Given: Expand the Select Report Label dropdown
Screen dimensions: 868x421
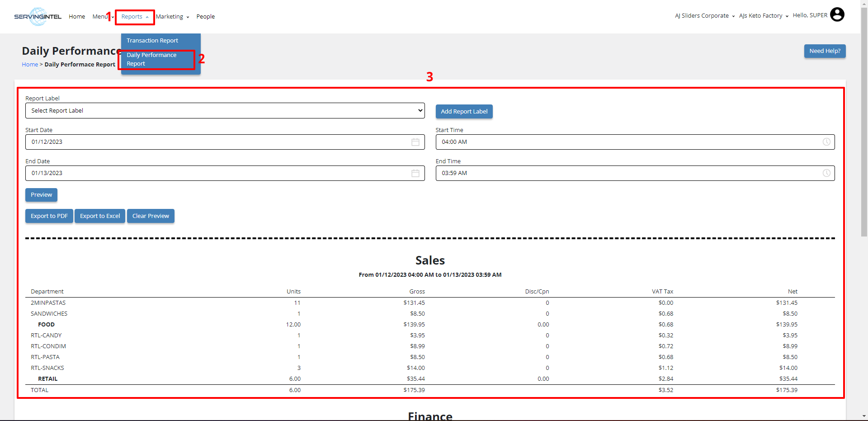Looking at the screenshot, I should [225, 111].
